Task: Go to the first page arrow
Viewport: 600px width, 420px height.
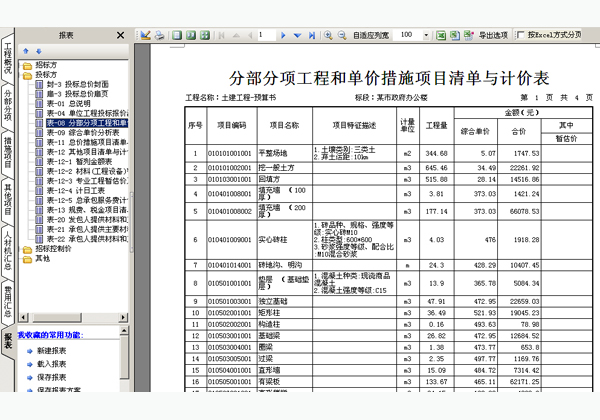Action: tap(222, 35)
